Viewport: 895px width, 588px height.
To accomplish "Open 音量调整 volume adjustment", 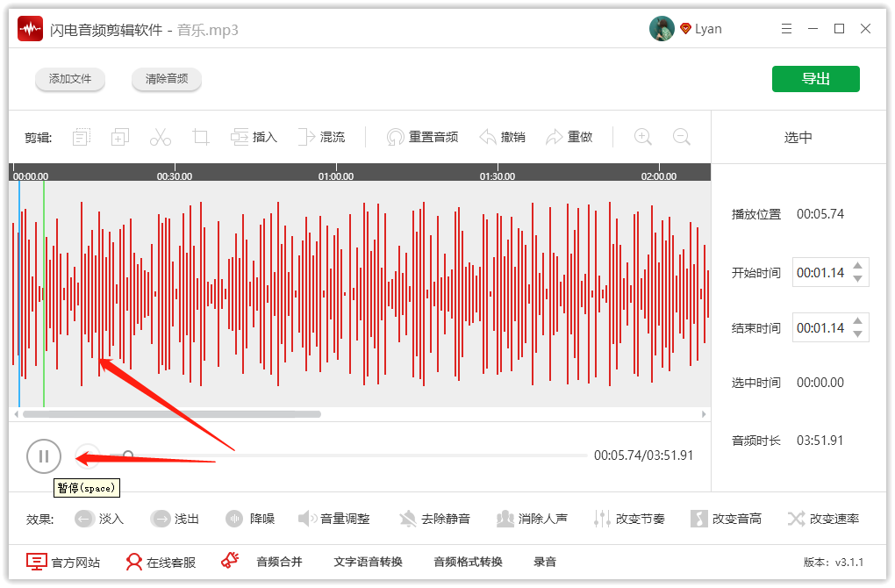I will [x=334, y=519].
